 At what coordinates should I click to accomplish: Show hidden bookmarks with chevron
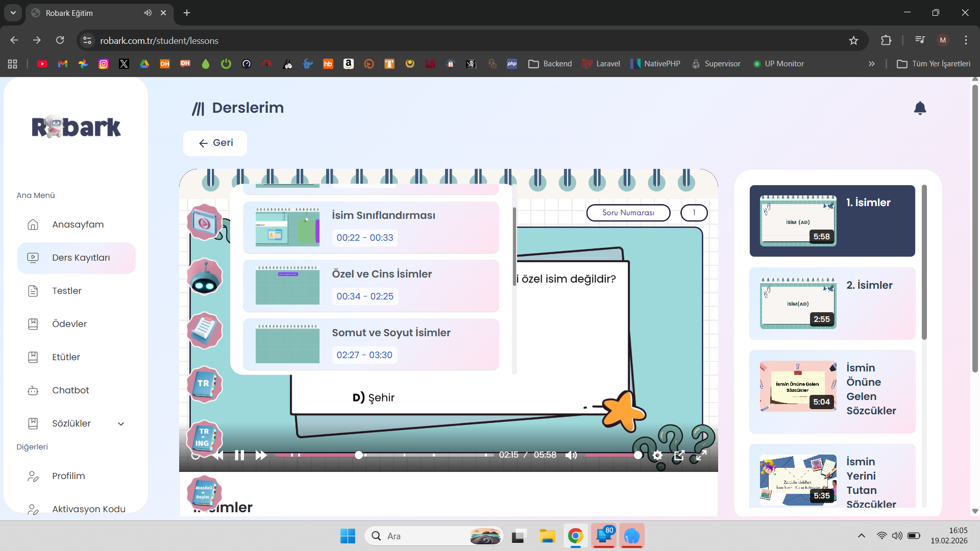(871, 64)
